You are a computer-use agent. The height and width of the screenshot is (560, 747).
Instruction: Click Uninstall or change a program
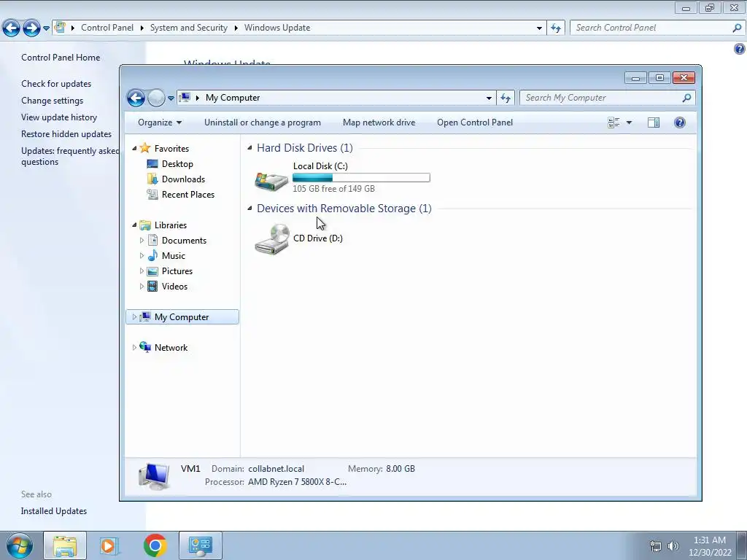coord(263,122)
